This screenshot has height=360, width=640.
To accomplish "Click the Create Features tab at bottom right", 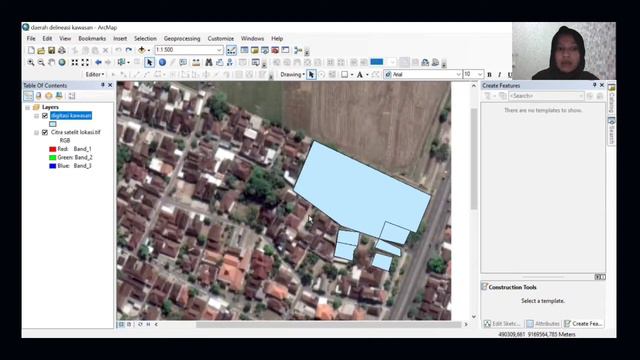I will pyautogui.click(x=583, y=324).
